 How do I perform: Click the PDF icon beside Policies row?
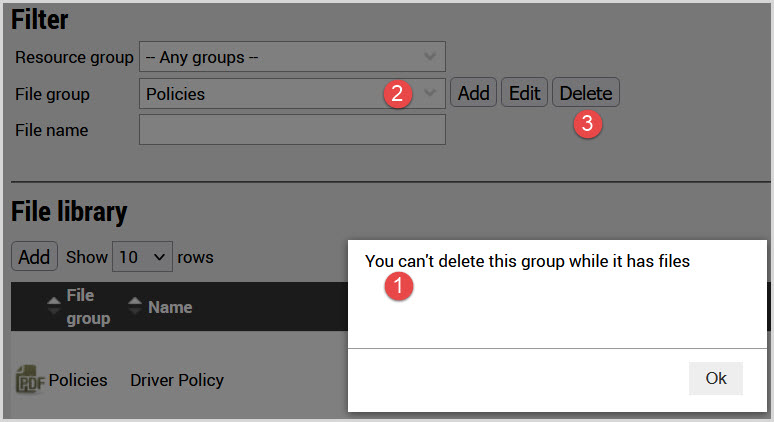tap(30, 380)
